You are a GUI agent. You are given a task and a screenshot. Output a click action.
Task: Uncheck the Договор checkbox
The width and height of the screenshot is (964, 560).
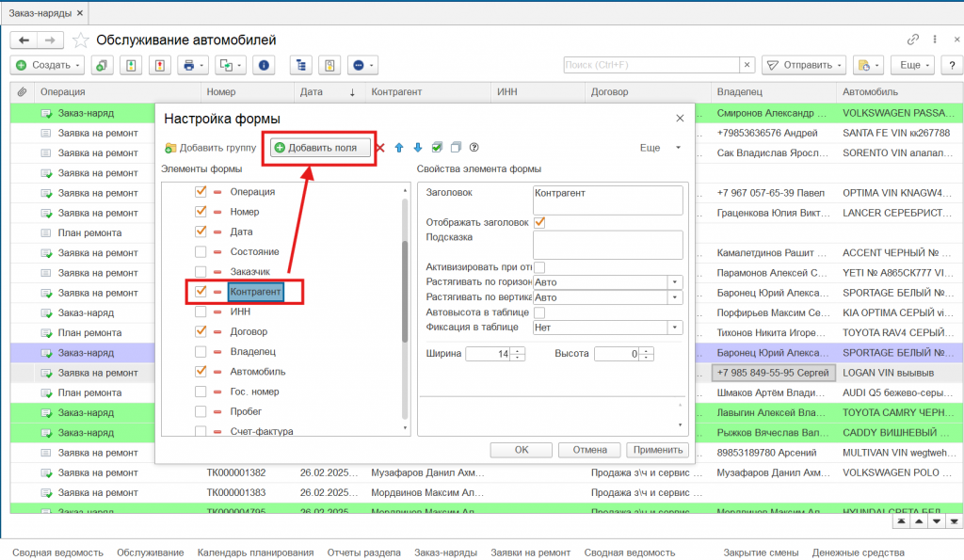201,331
